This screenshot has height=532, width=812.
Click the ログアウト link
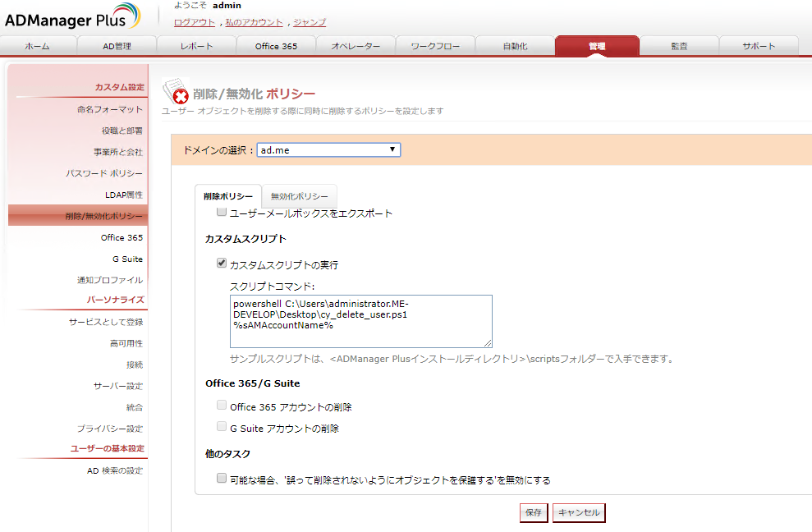click(x=195, y=22)
